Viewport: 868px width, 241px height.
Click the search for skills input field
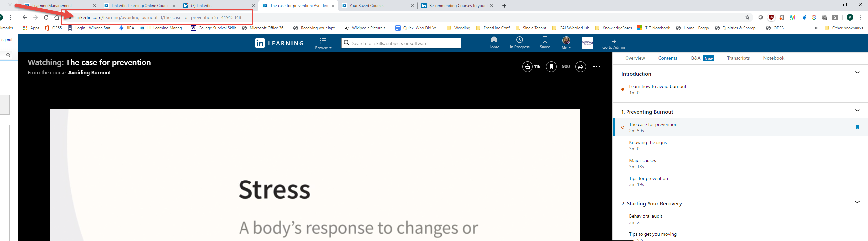pos(404,43)
